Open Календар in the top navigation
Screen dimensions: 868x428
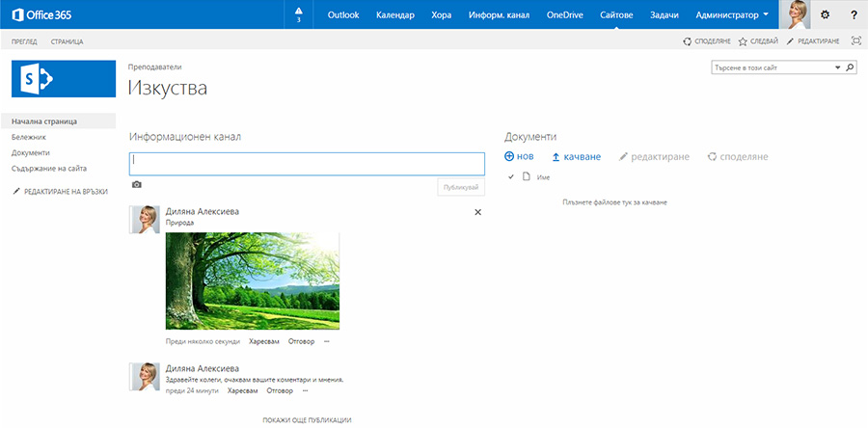coord(395,14)
